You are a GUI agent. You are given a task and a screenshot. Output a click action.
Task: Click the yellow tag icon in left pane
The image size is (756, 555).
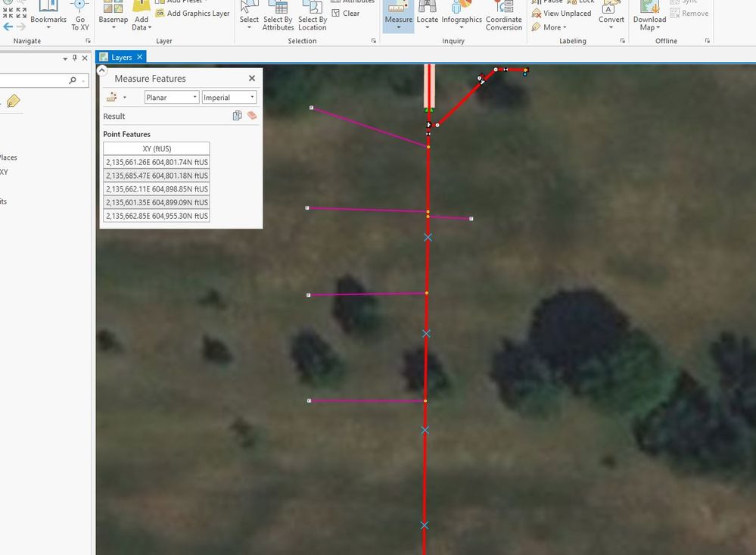14,101
